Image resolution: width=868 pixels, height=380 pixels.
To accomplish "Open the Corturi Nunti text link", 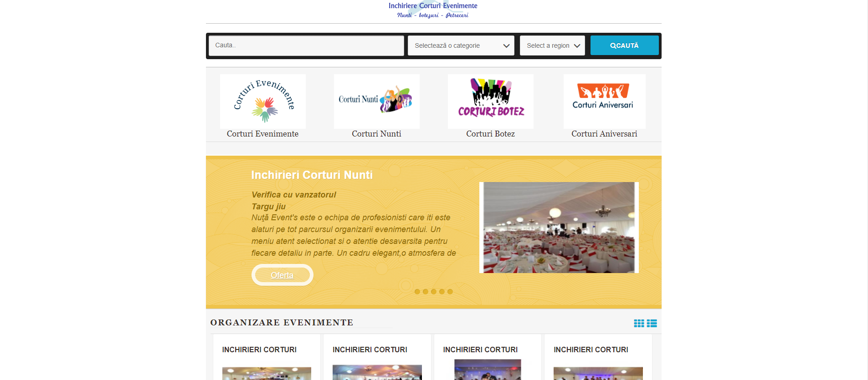I will pos(377,134).
